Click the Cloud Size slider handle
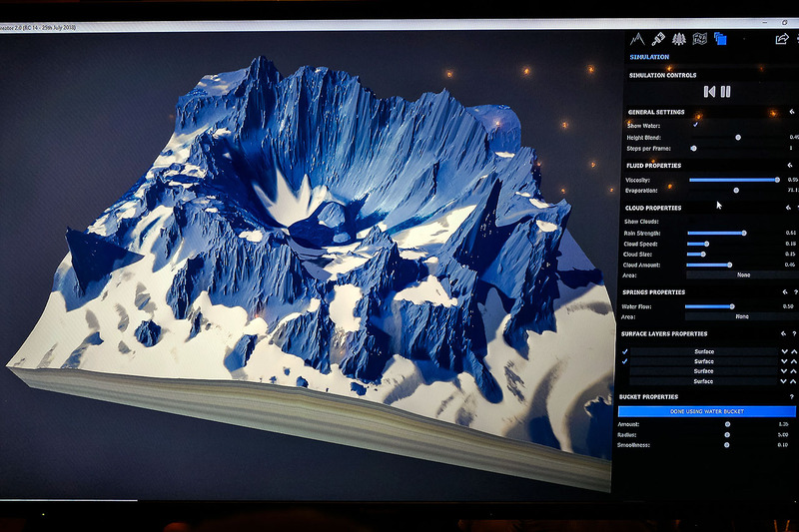The image size is (799, 532). pos(703,254)
